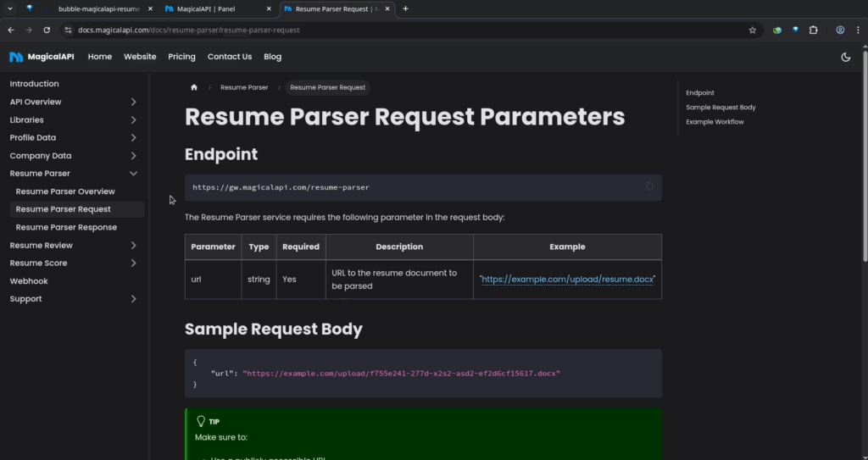Image resolution: width=868 pixels, height=460 pixels.
Task: Collapse the Resume Parser section
Action: tap(134, 174)
